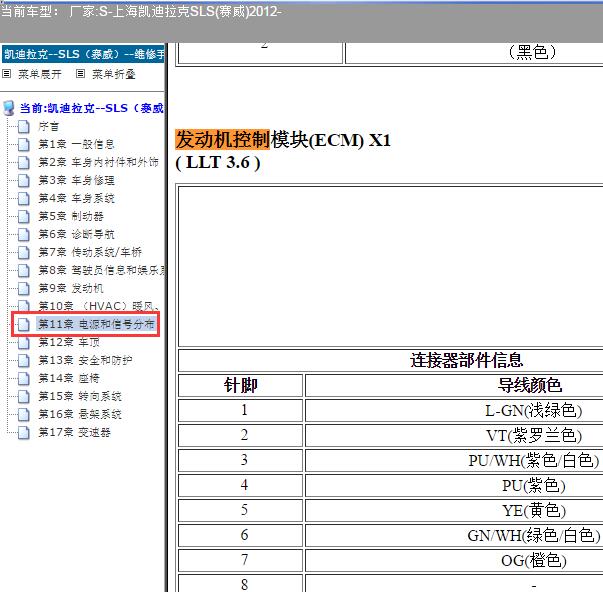Viewport: 603px width, 592px height.
Task: Click the page icon next to 第8章
Action: click(x=24, y=271)
